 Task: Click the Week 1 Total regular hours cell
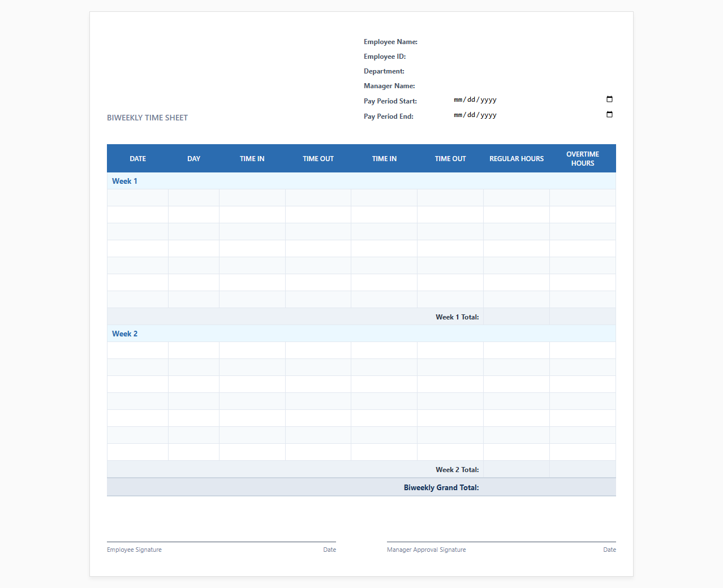point(517,317)
